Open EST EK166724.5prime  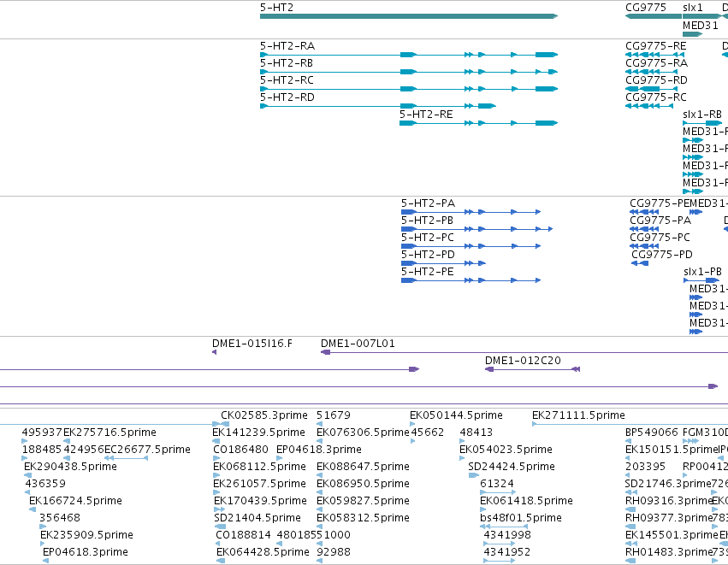(x=75, y=502)
